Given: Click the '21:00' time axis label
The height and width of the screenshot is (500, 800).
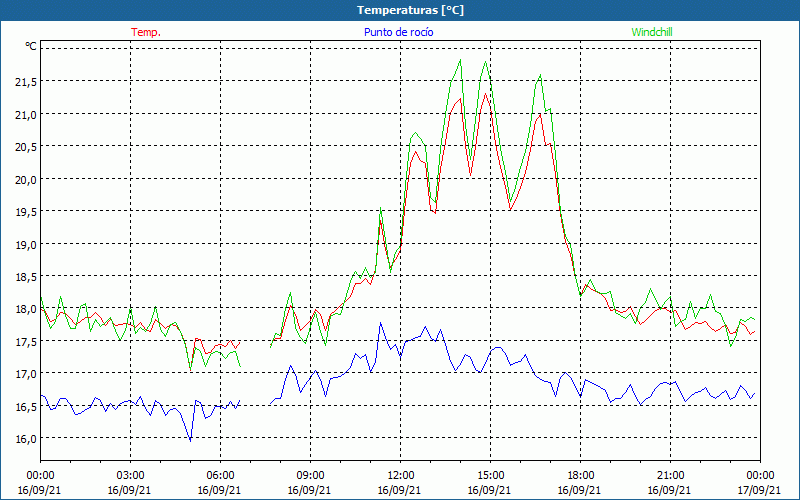Looking at the screenshot, I should pyautogui.click(x=670, y=476).
